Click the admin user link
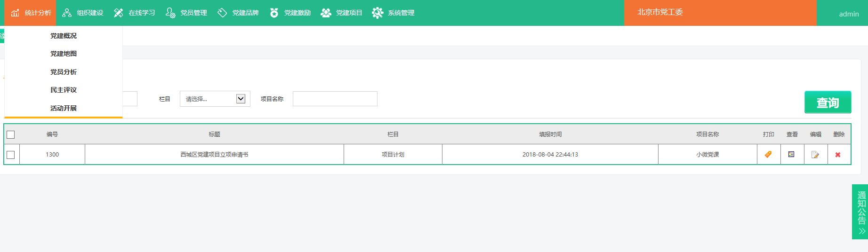 849,14
